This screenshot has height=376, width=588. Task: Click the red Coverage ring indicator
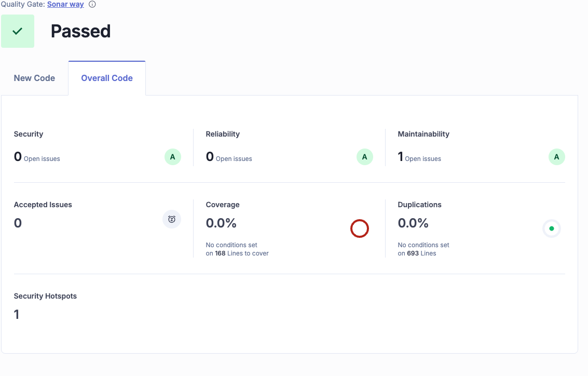click(x=360, y=229)
